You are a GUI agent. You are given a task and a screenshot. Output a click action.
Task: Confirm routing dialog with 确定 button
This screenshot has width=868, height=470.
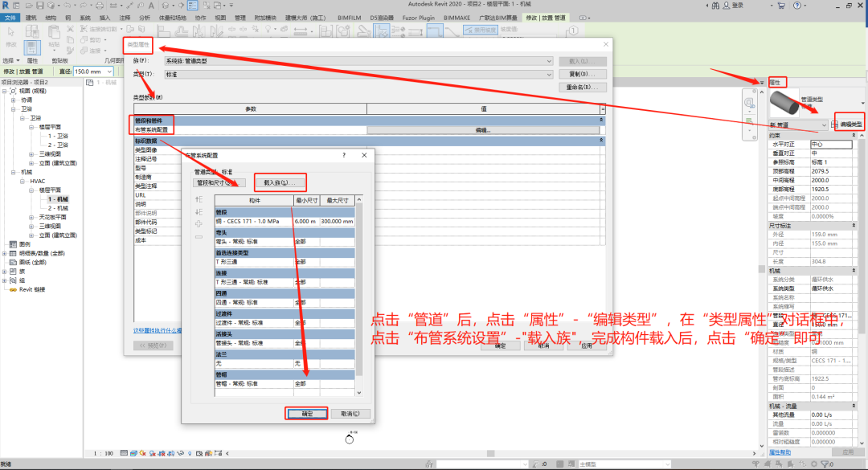click(x=307, y=414)
